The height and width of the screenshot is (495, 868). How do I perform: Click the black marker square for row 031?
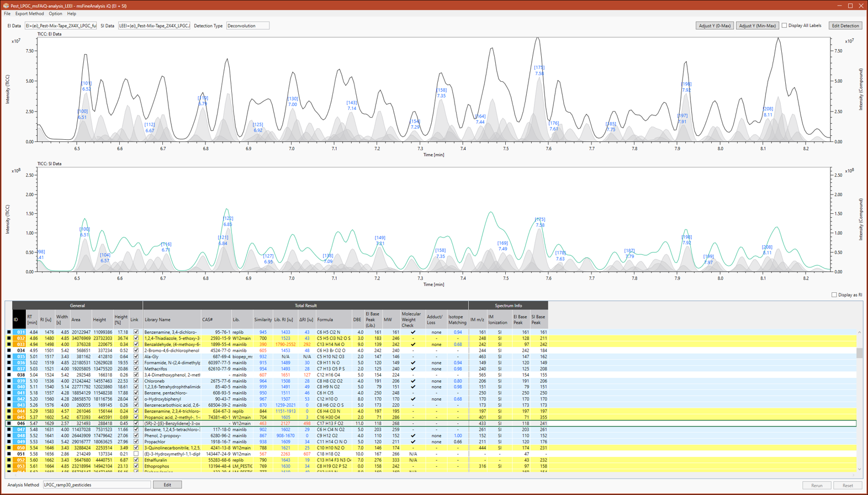[8, 332]
